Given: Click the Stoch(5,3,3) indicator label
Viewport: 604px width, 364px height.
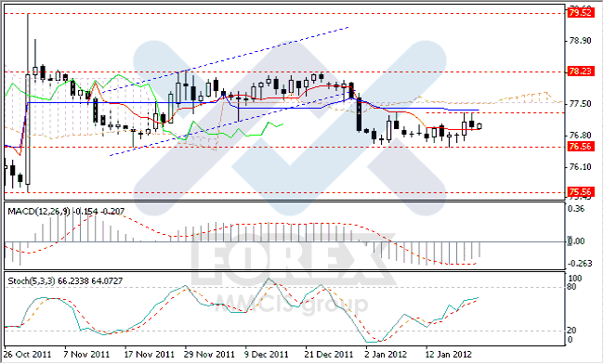Looking at the screenshot, I should tap(32, 281).
